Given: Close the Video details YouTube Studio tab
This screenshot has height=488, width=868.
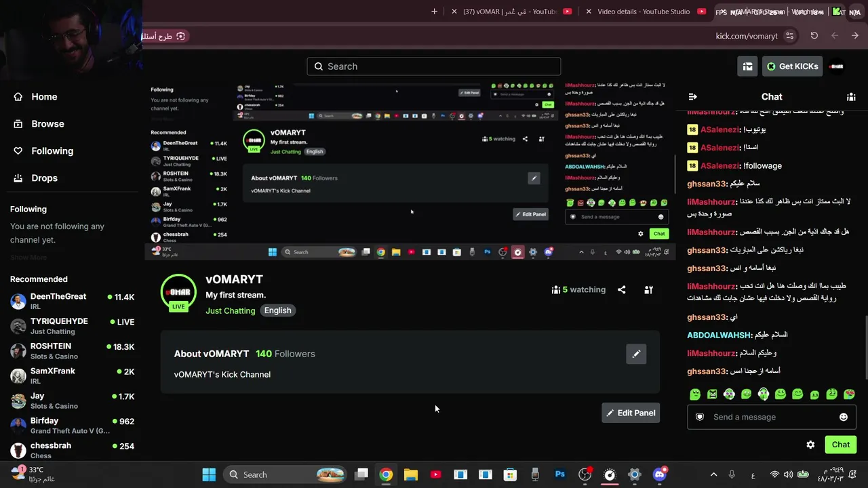Looking at the screenshot, I should (589, 12).
